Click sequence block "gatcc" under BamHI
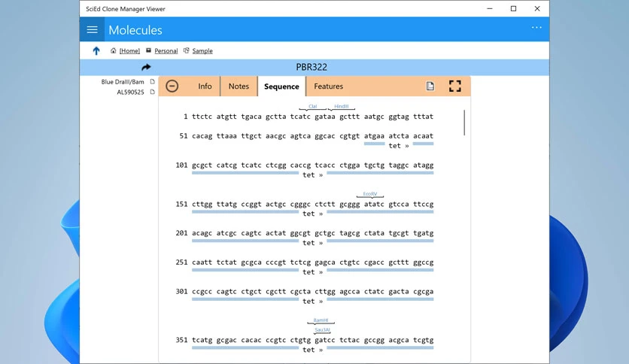This screenshot has height=364, width=629. [x=325, y=340]
